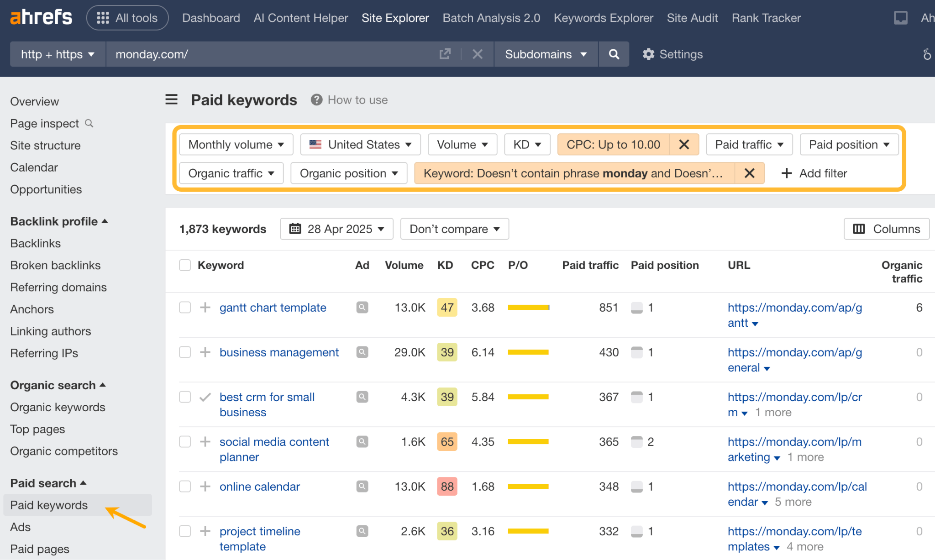935x560 pixels.
Task: Open SERP preview icon for gantt chart template
Action: click(362, 307)
